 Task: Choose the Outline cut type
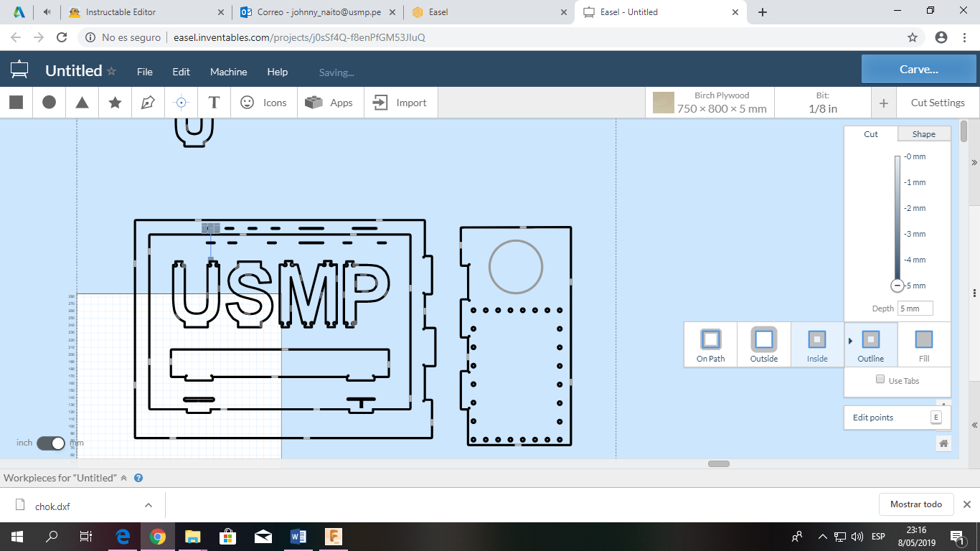pyautogui.click(x=871, y=344)
